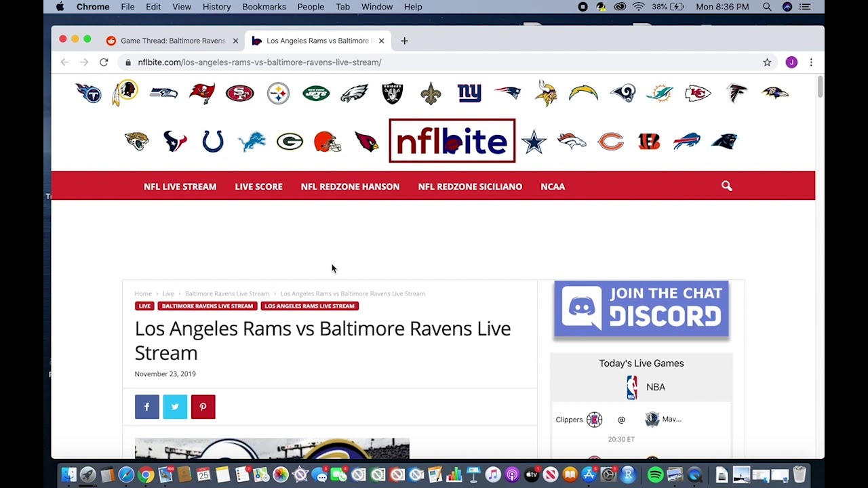
Task: Open Spotify from the Dock
Action: (x=655, y=475)
